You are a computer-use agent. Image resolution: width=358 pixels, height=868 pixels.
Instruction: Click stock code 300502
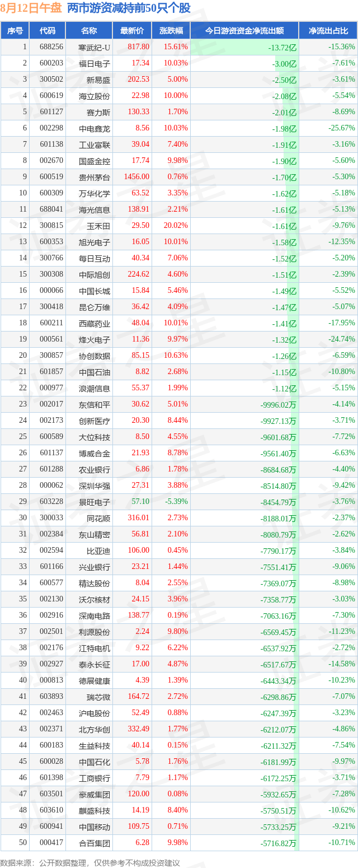[x=51, y=80]
